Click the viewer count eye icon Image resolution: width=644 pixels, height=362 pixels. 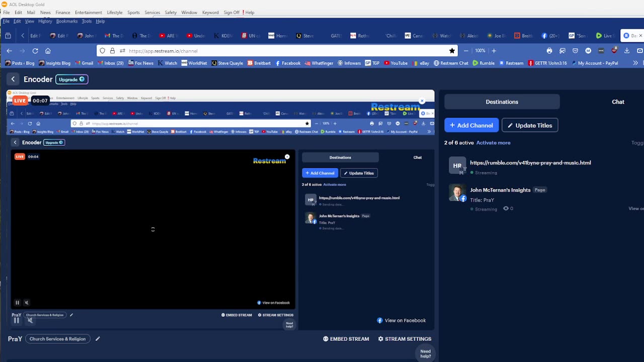pos(506,208)
